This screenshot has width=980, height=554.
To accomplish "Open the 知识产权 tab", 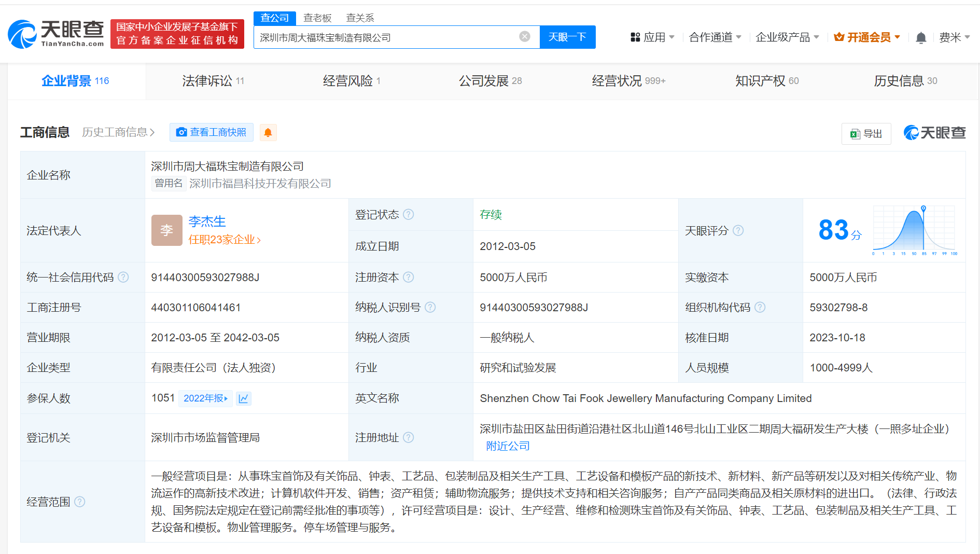I will (x=760, y=81).
